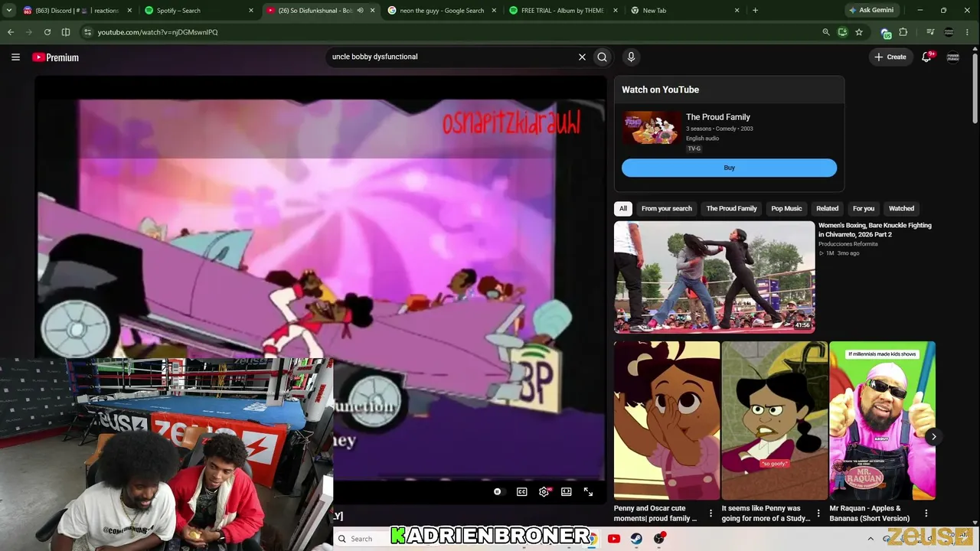
Task: Expand the tab search dropdown
Action: click(9, 10)
